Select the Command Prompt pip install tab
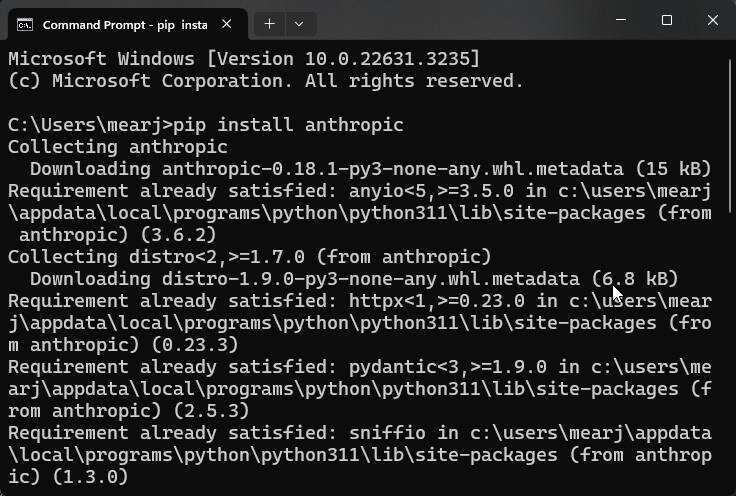Image resolution: width=736 pixels, height=496 pixels. pyautogui.click(x=120, y=22)
